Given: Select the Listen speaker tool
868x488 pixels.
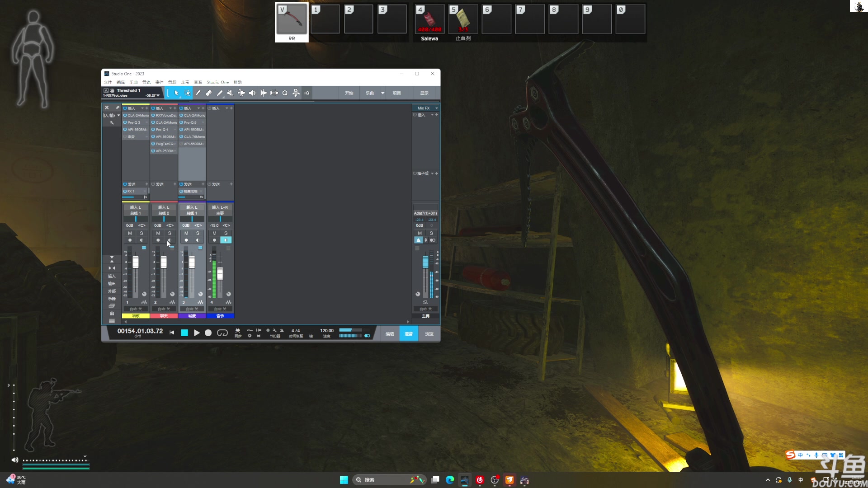Looking at the screenshot, I should (252, 93).
